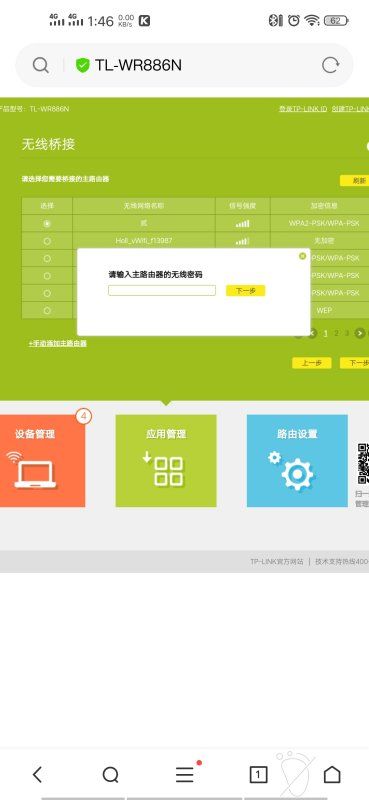Open the browser tabs counter
This screenshot has width=369, height=800.
(x=258, y=774)
